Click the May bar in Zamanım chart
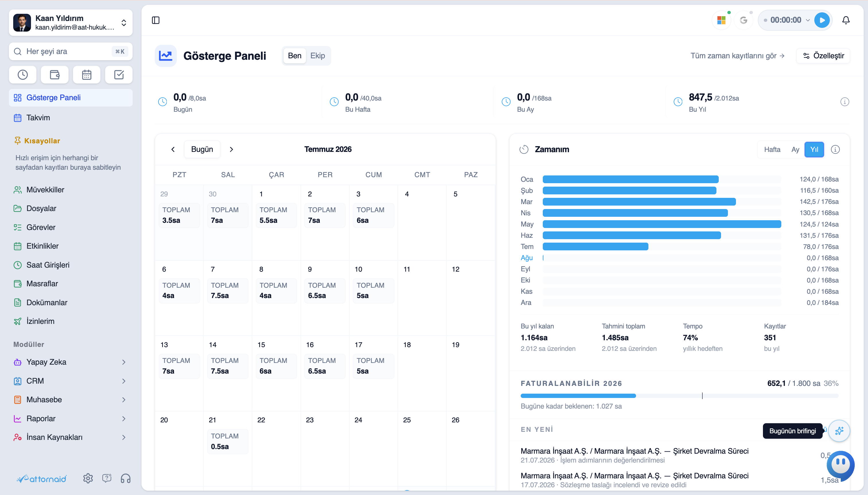The image size is (868, 495). click(662, 224)
